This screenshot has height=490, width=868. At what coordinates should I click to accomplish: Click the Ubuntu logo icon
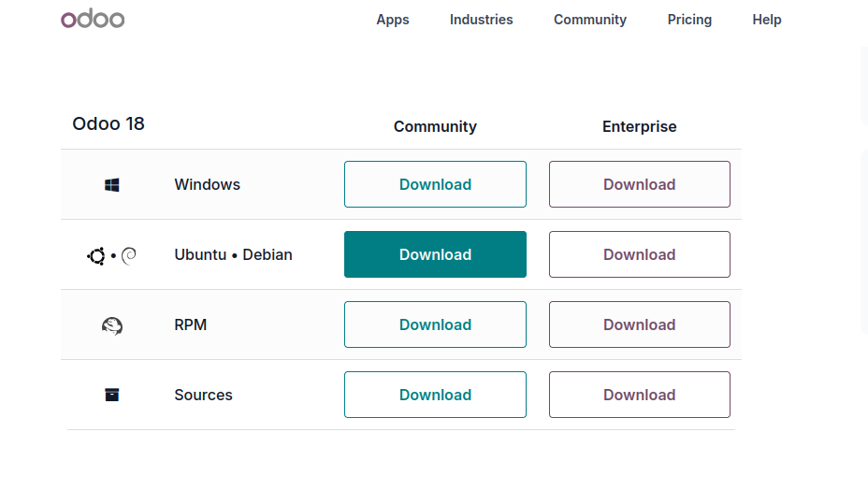[96, 255]
